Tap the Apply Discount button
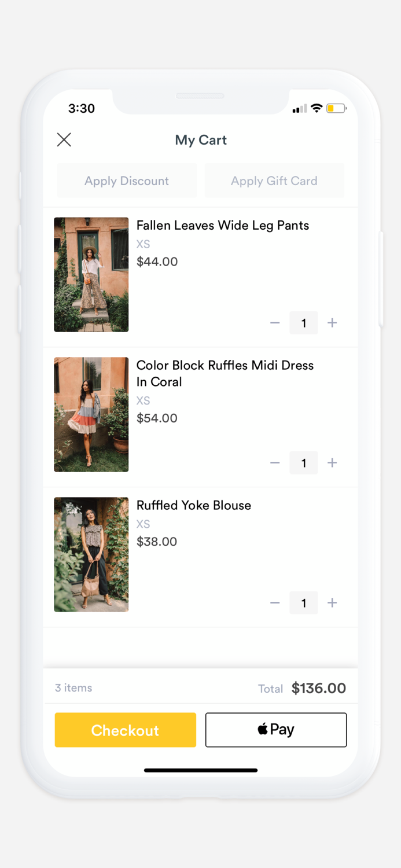 [x=126, y=181]
